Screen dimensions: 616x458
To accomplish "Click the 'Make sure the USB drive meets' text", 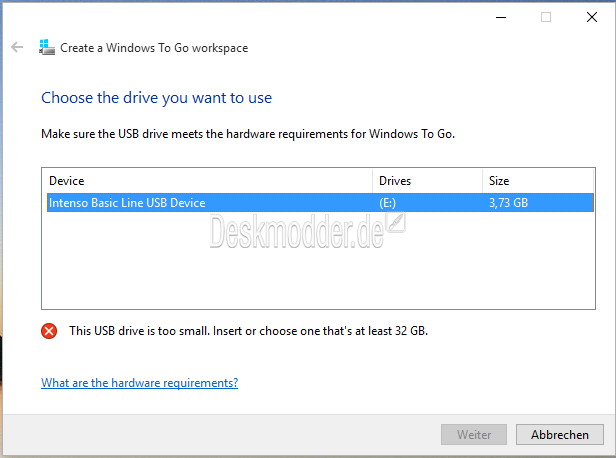I will point(248,134).
